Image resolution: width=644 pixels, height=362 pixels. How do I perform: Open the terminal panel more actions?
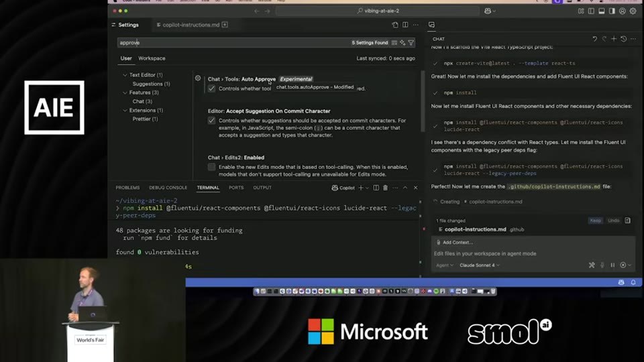[395, 188]
